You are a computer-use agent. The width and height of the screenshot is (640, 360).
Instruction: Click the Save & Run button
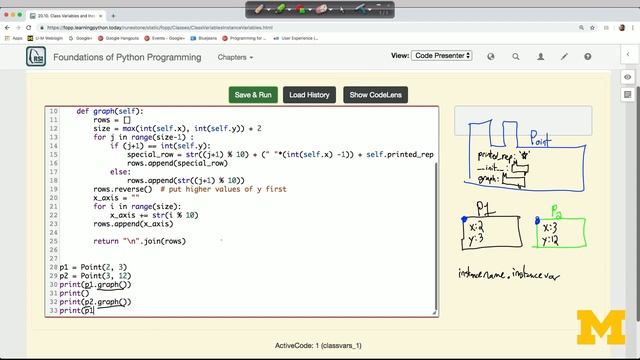tap(253, 95)
